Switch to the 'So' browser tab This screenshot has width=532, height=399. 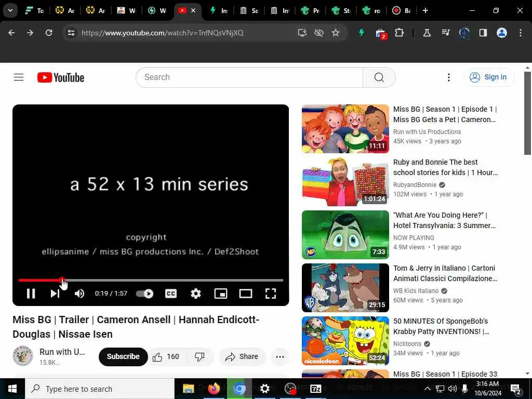(x=249, y=10)
